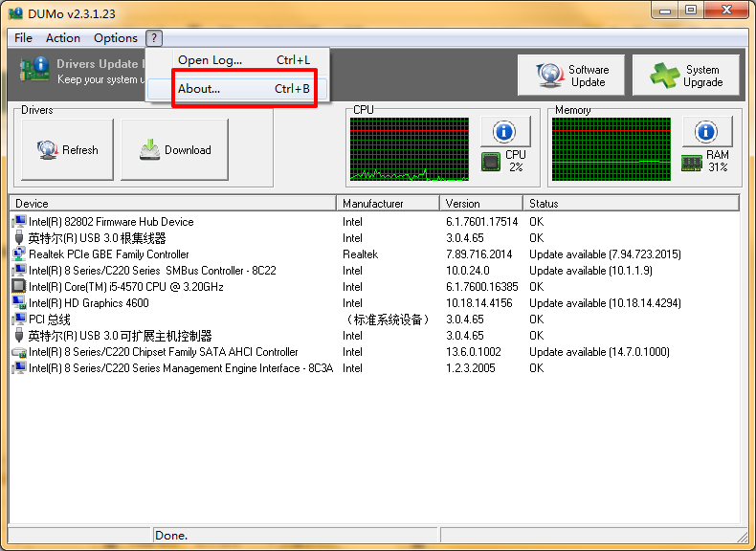Select Intel(R) 82802 Firmware Hub Device row
Viewport: 756px width, 551px height.
coord(374,222)
